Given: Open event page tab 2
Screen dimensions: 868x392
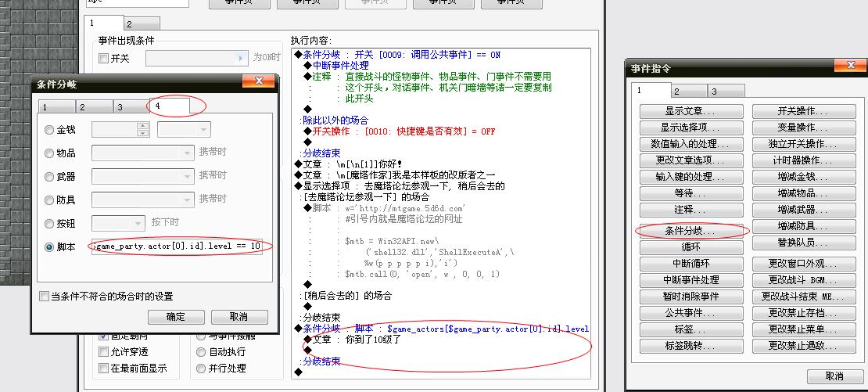Looking at the screenshot, I should tap(142, 23).
